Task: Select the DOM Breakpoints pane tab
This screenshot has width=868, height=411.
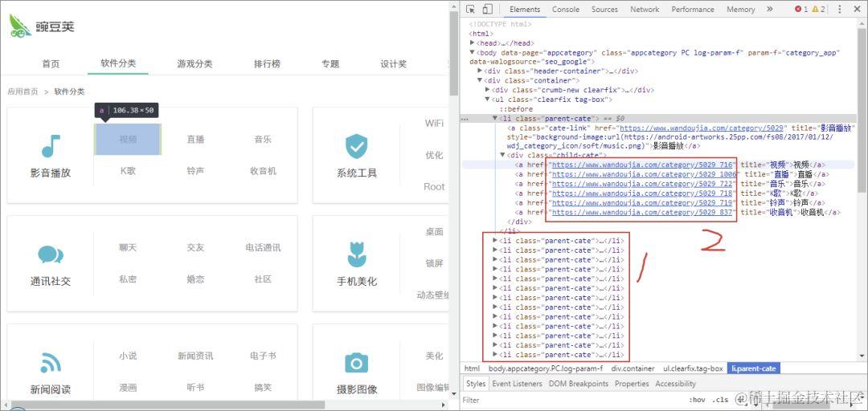Action: (579, 384)
